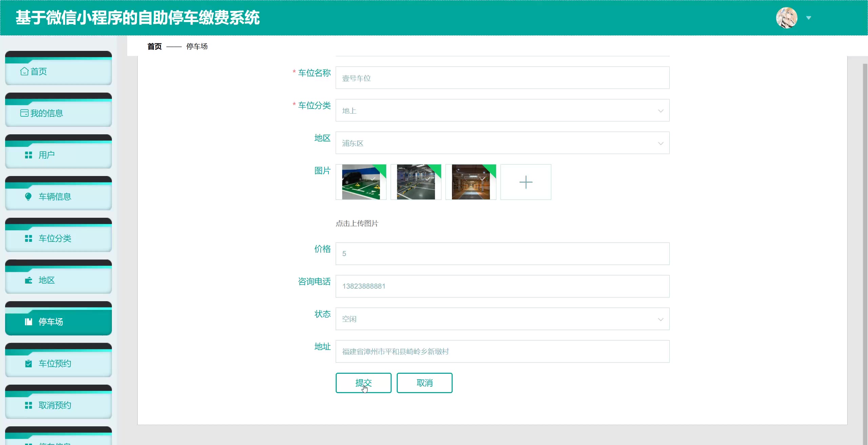Open the 地区 dropdown showing 浦东区
The image size is (868, 445).
click(502, 143)
